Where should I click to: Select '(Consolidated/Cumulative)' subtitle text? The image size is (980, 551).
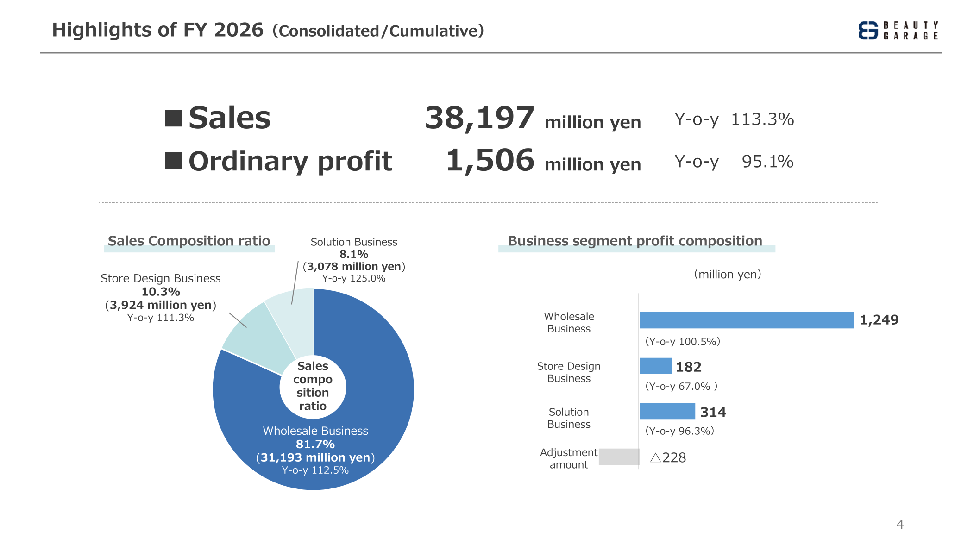378,31
